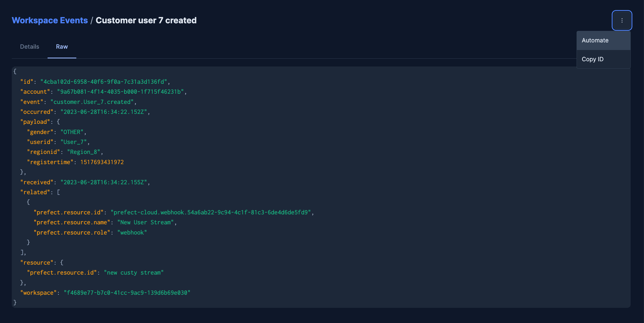This screenshot has width=644, height=323.
Task: Select the Raw tab
Action: [x=62, y=47]
